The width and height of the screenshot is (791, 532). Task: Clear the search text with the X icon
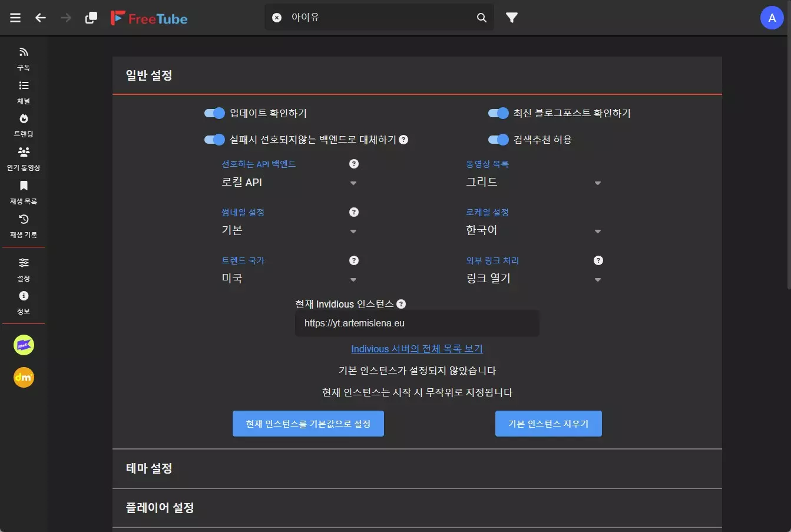pos(277,18)
